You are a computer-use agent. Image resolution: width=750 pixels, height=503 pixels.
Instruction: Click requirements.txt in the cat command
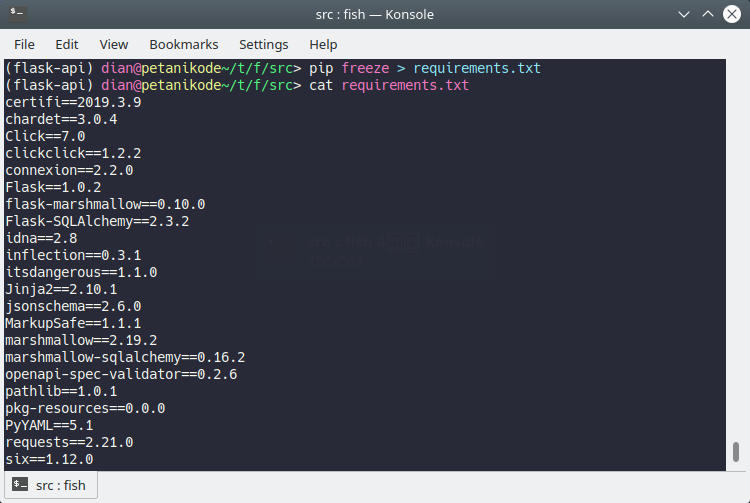coord(405,85)
